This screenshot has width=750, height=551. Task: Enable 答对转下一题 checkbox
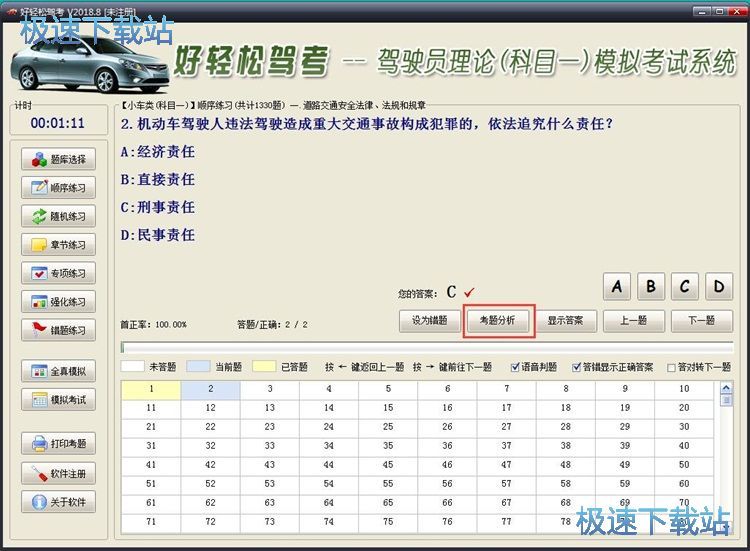point(672,367)
